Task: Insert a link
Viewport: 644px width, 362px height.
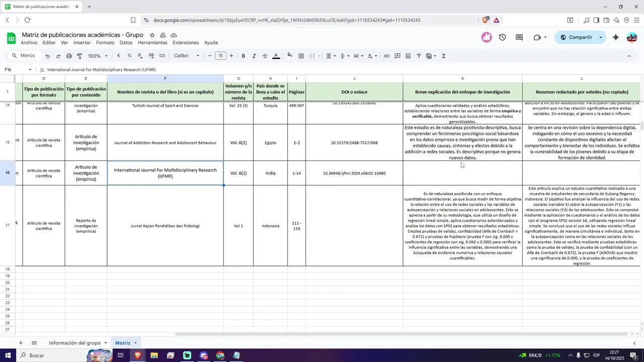Action: click(386, 56)
